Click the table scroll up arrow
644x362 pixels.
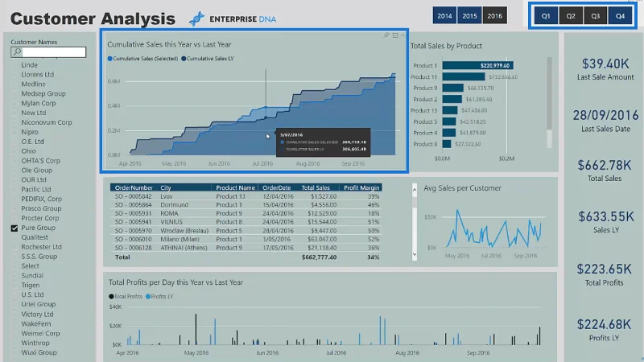[x=415, y=189]
